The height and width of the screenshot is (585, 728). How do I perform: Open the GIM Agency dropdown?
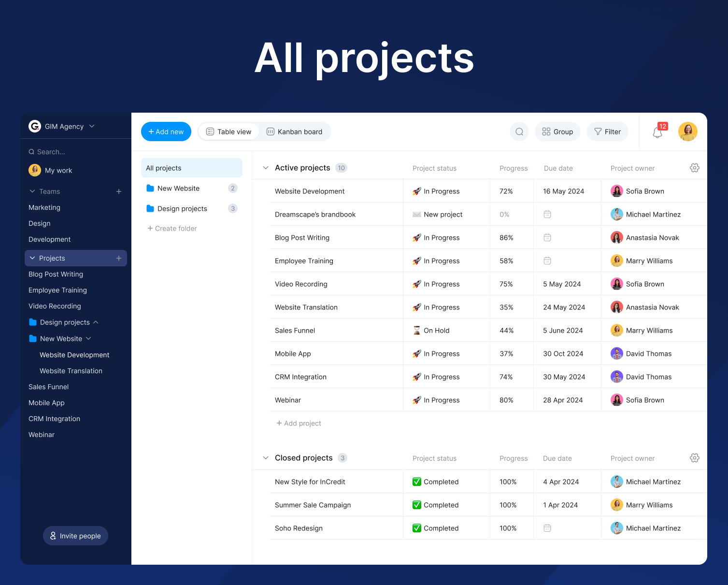[91, 126]
